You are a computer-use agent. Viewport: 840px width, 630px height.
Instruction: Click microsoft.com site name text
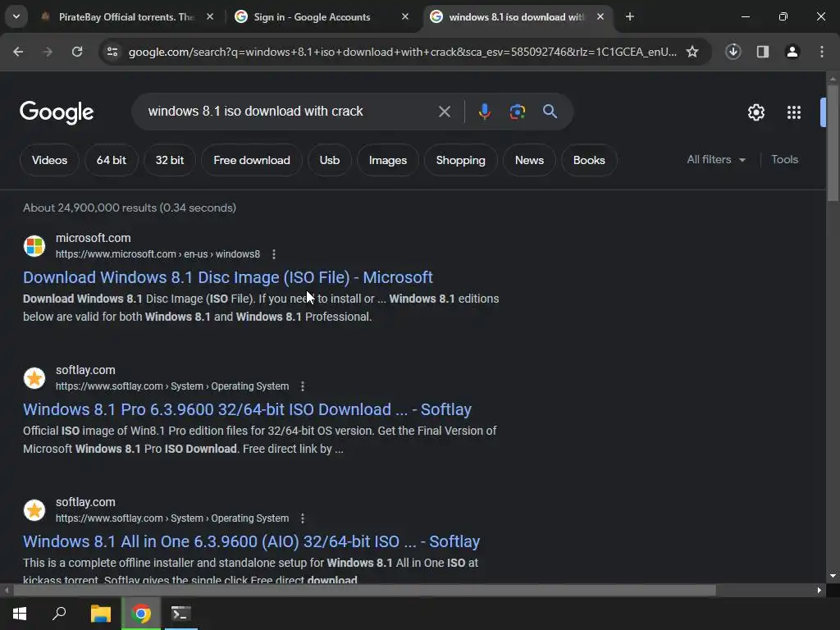[94, 238]
